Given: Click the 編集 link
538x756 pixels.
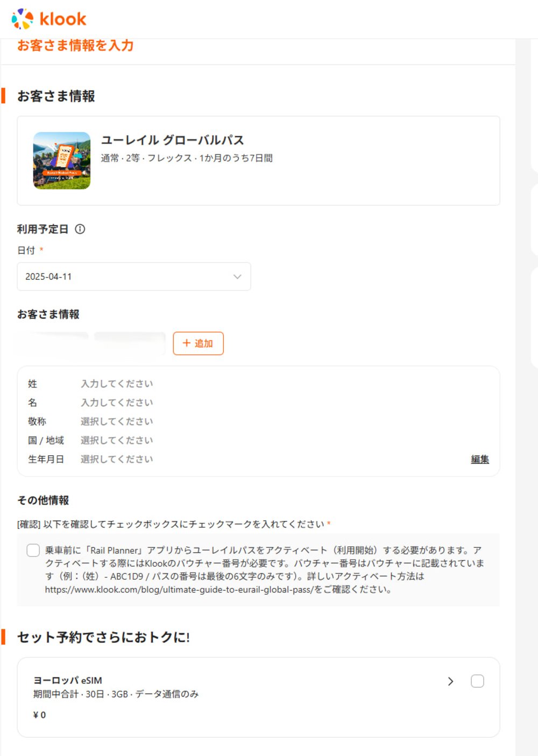Looking at the screenshot, I should (479, 459).
